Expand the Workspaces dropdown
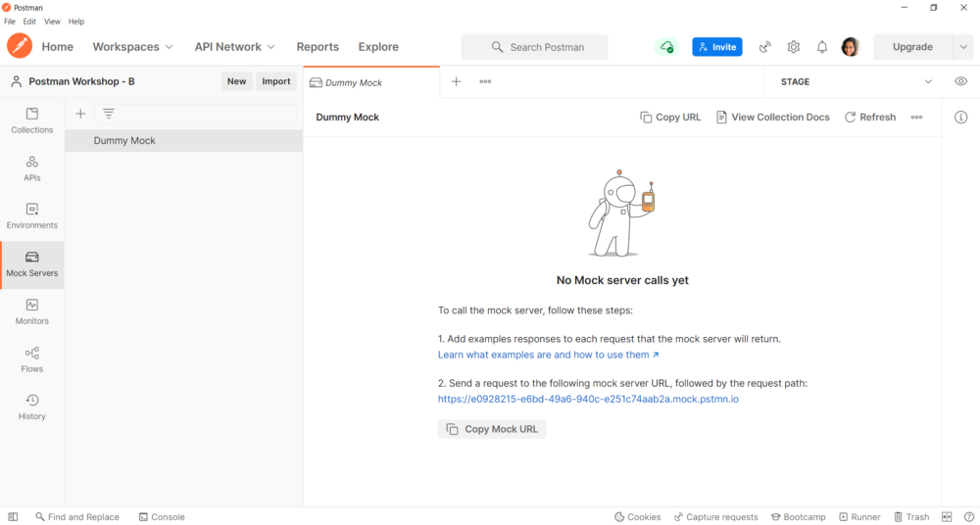The width and height of the screenshot is (980, 525). click(x=132, y=47)
